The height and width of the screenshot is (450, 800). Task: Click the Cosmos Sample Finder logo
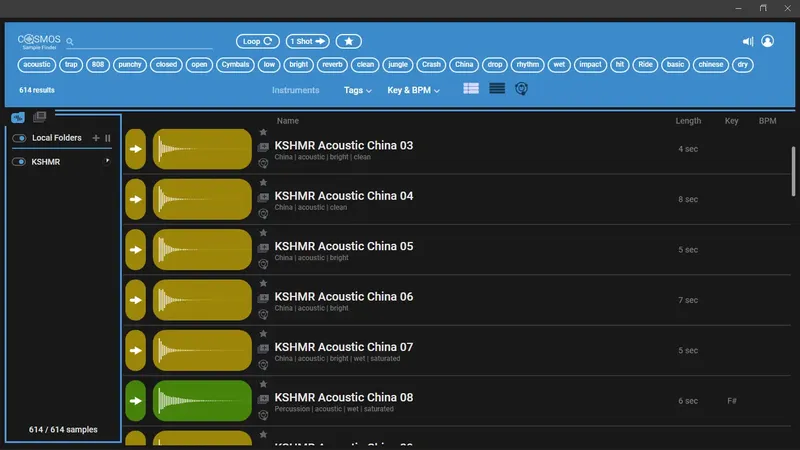pyautogui.click(x=39, y=41)
